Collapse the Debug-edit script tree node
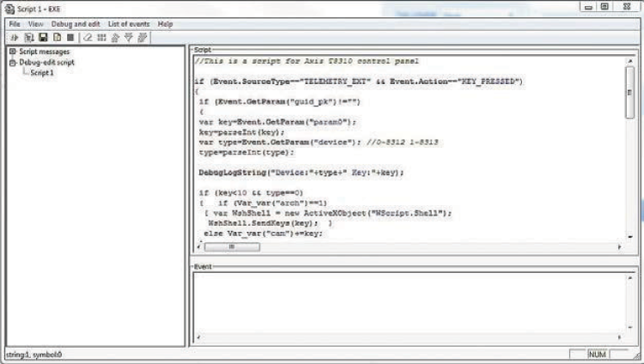 click(x=12, y=63)
